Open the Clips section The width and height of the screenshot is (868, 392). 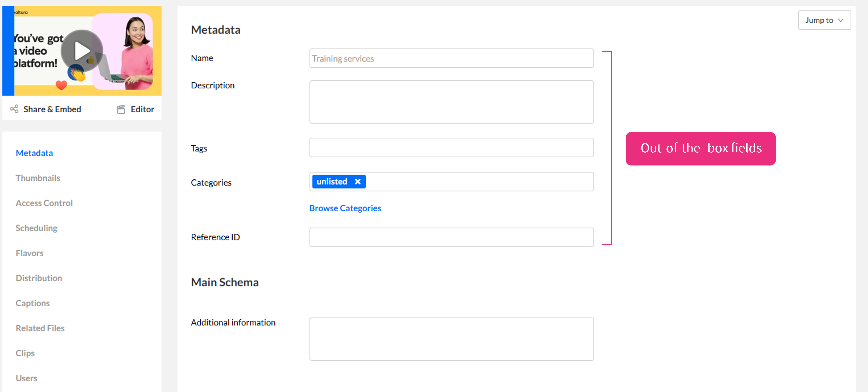(x=25, y=353)
